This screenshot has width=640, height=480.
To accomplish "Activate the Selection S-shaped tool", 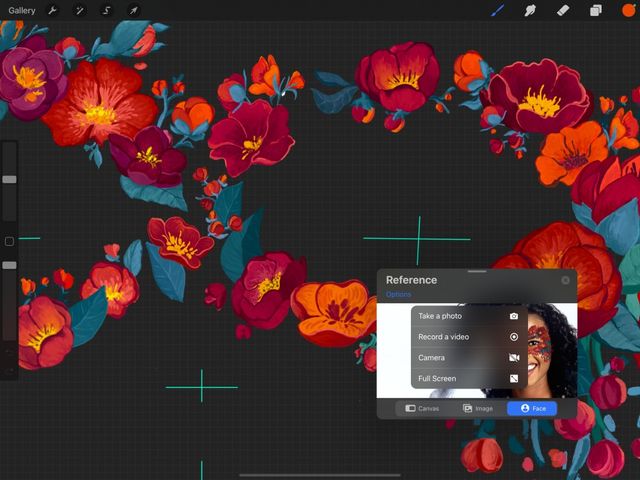I will pos(107,11).
